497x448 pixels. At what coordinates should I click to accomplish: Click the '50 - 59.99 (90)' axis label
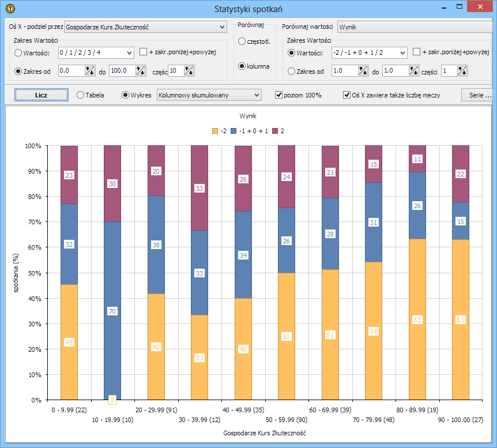pyautogui.click(x=287, y=420)
